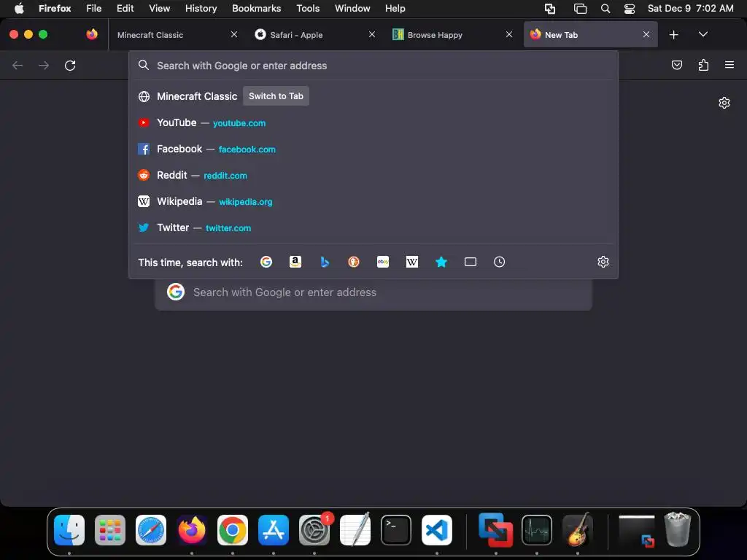747x560 pixels.
Task: Open search settings gear in the dropdown
Action: coord(603,262)
